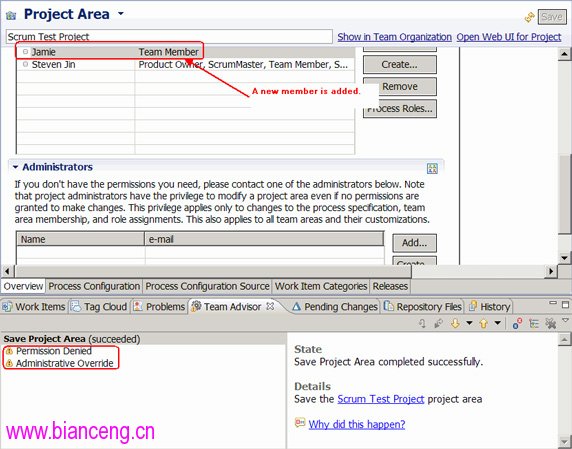Click the Team Advisor gear icon

pos(196,306)
